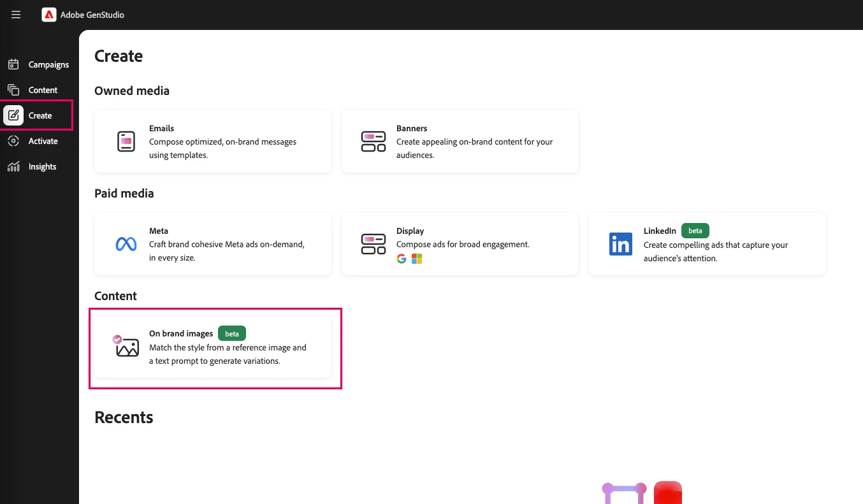863x504 pixels.
Task: Open Insights in the sidebar
Action: 43,166
